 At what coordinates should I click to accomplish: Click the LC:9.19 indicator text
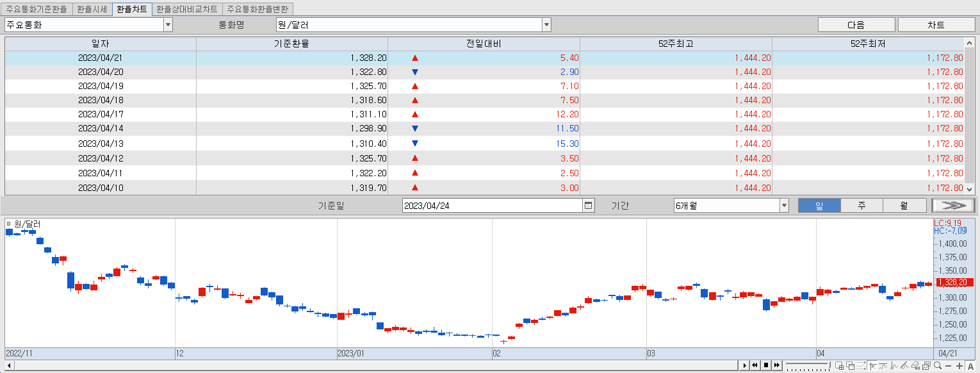point(948,223)
